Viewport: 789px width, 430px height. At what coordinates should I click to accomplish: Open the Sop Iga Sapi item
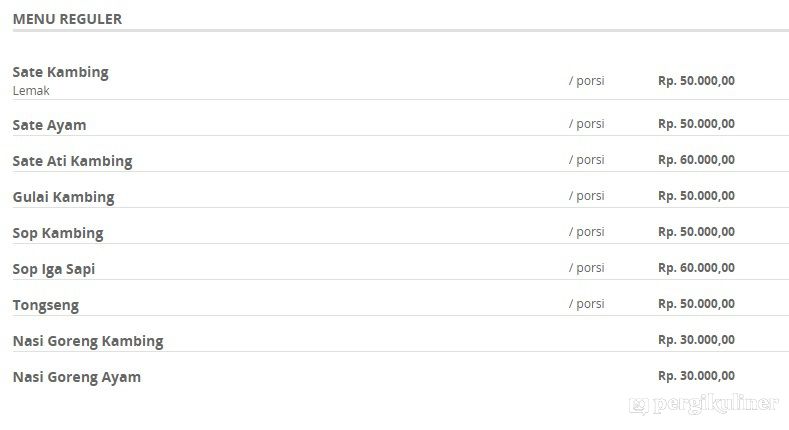click(54, 269)
